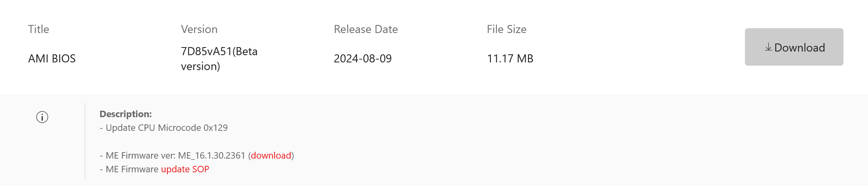868x186 pixels.
Task: Click the Title column header
Action: coord(39,29)
